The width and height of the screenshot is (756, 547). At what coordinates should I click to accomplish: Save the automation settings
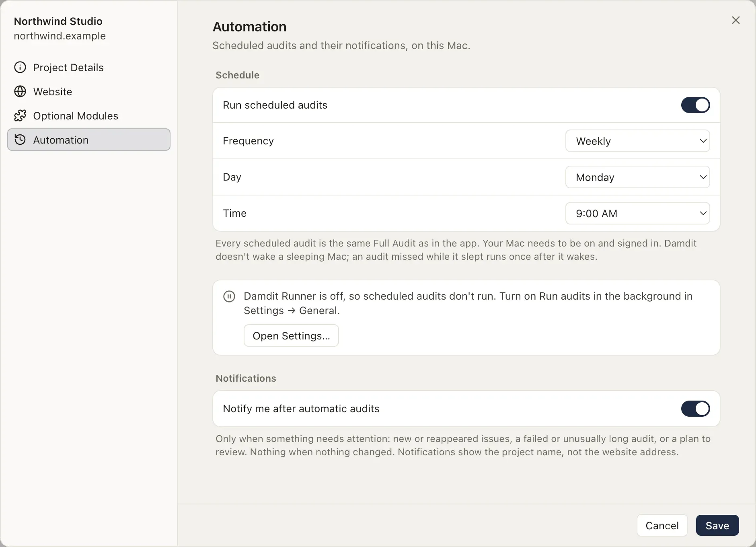coord(717,525)
